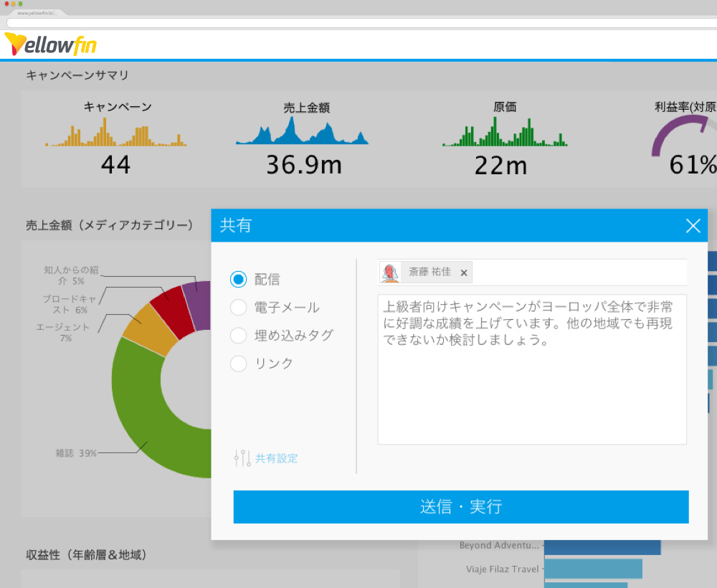This screenshot has height=588, width=717.
Task: Remove recipient 斎藤 祐佳 via the x icon
Action: pos(464,272)
